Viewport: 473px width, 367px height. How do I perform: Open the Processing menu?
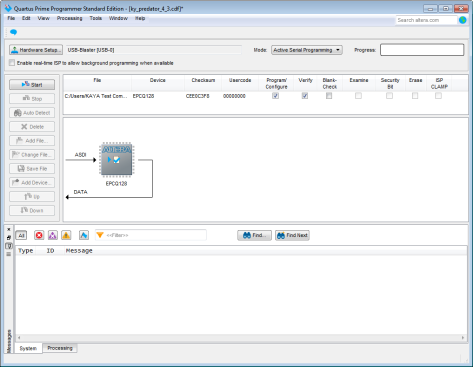pos(69,18)
